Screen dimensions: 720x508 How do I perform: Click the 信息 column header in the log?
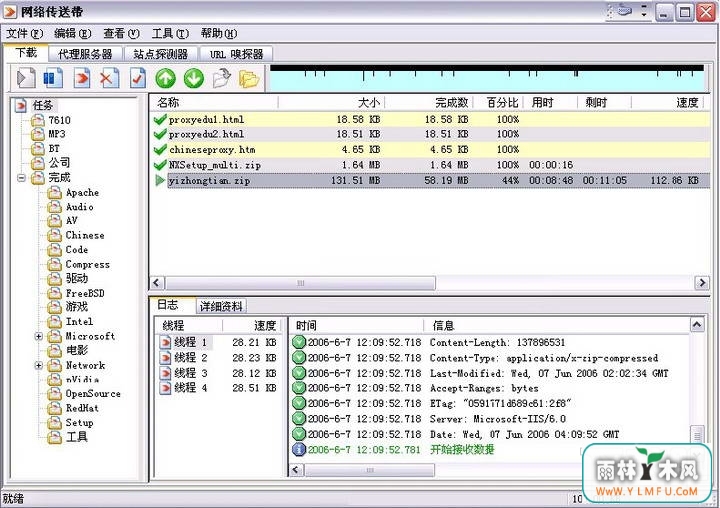(x=557, y=326)
